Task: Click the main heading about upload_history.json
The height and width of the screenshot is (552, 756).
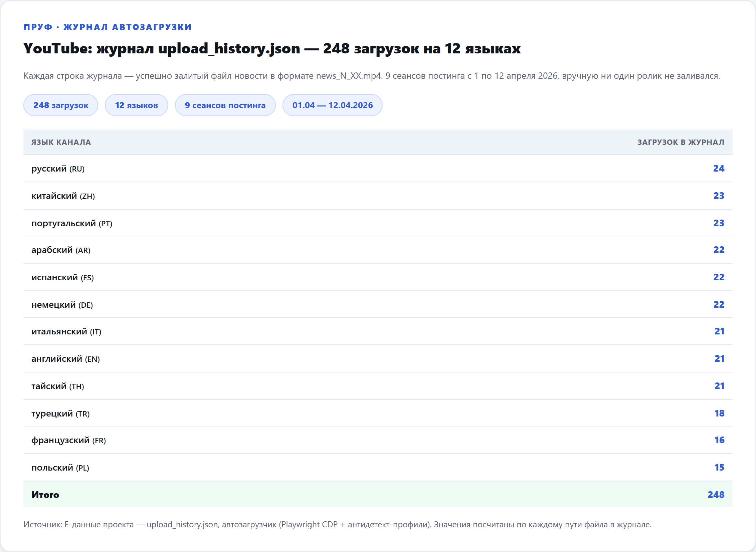Action: [x=272, y=49]
